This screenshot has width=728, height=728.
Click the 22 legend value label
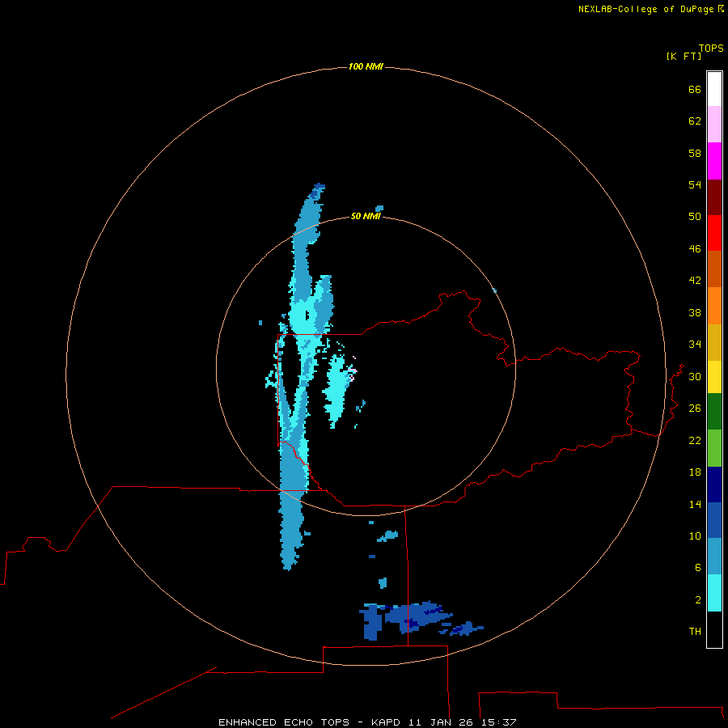[x=695, y=440]
